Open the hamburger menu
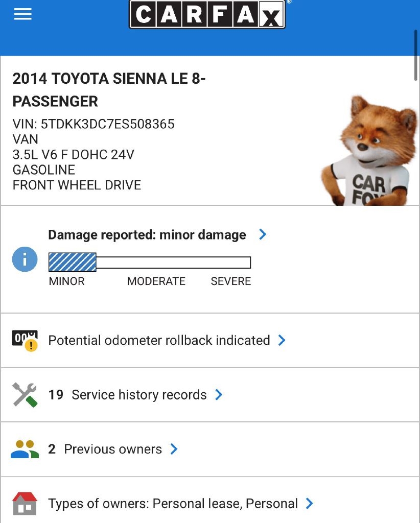The image size is (420, 523). click(22, 14)
